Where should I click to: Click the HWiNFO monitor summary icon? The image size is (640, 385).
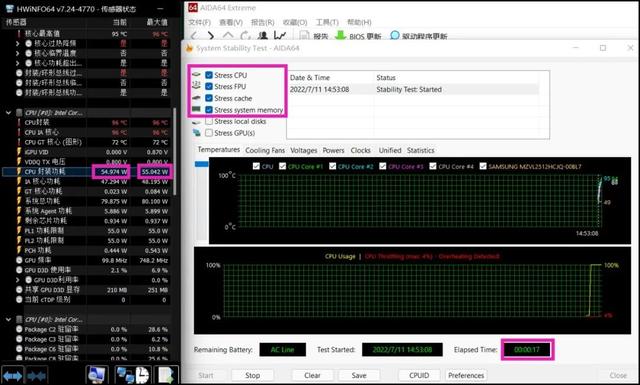(97, 375)
